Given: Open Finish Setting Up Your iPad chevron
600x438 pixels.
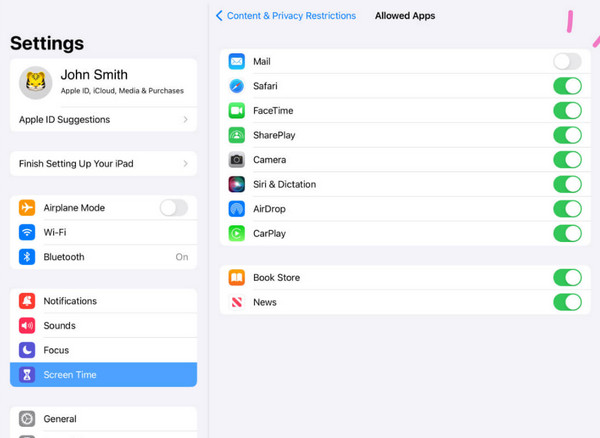Looking at the screenshot, I should [x=186, y=164].
